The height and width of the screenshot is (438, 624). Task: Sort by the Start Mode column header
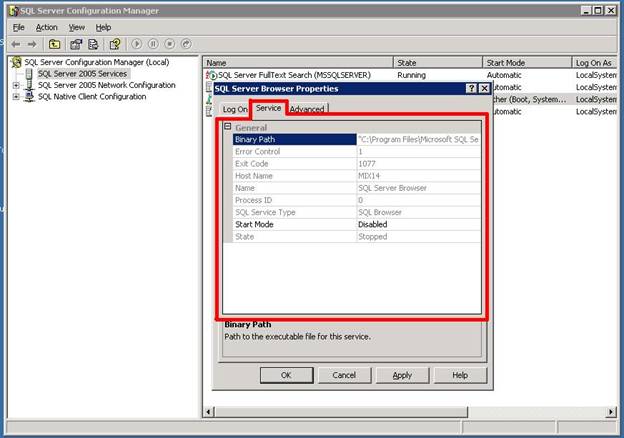(x=527, y=63)
